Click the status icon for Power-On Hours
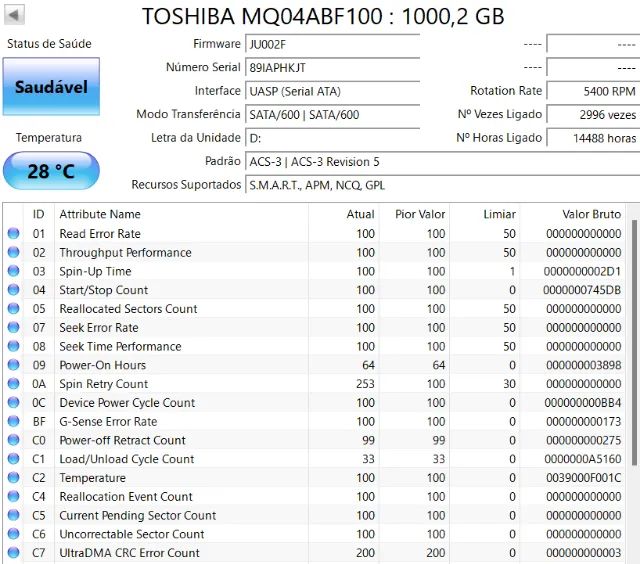Screen dimensions: 640x564 (x=13, y=365)
